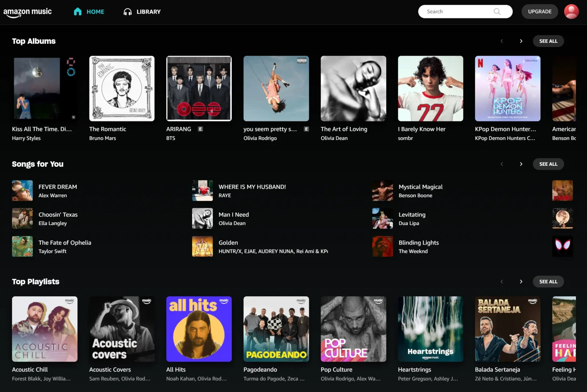Open the Library tab
The image size is (587, 392).
coord(142,12)
